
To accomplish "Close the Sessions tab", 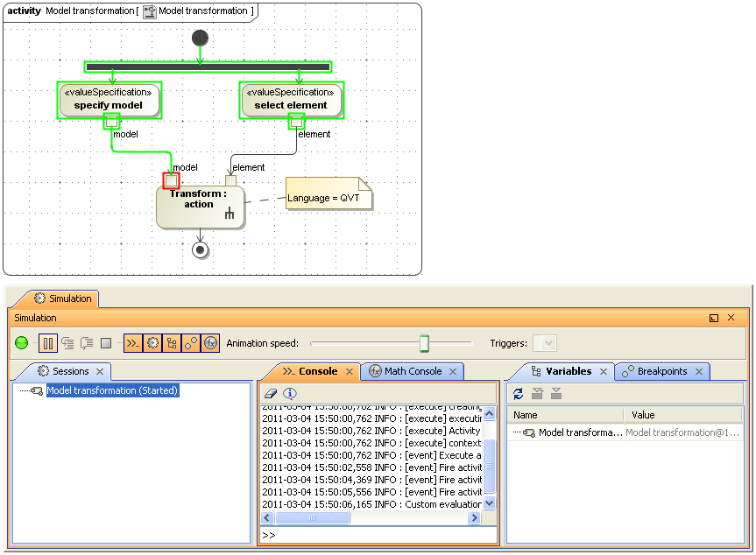I will point(101,372).
